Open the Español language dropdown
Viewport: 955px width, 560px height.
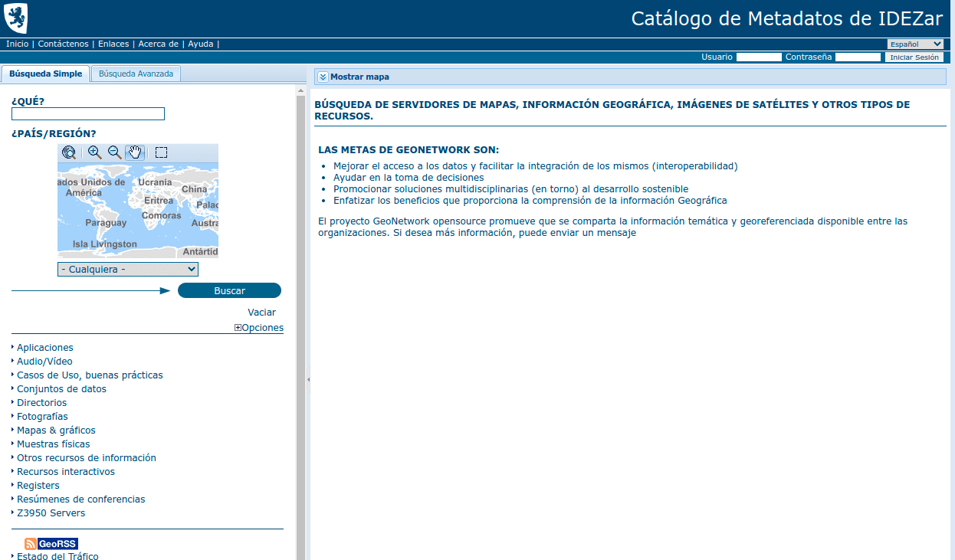tap(915, 44)
